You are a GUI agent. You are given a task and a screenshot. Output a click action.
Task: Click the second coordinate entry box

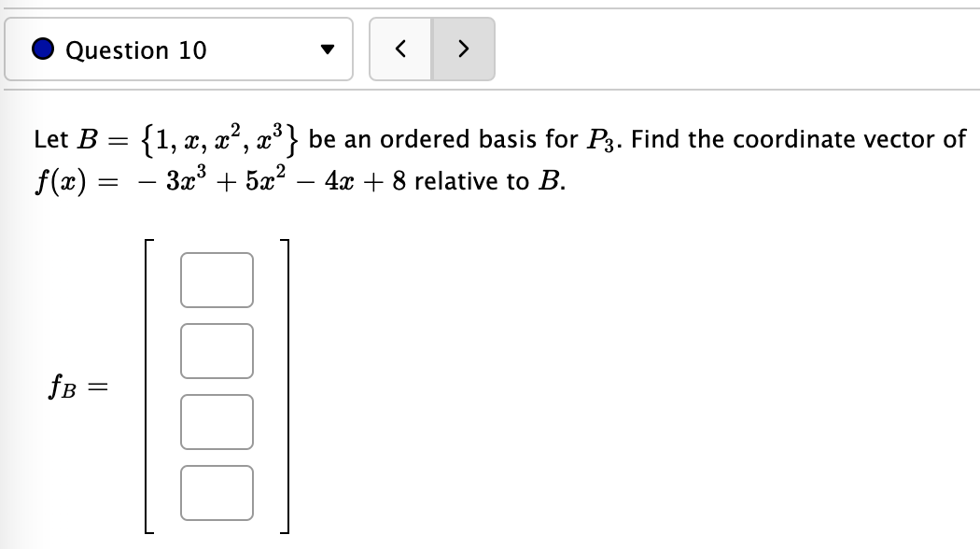pyautogui.click(x=217, y=350)
